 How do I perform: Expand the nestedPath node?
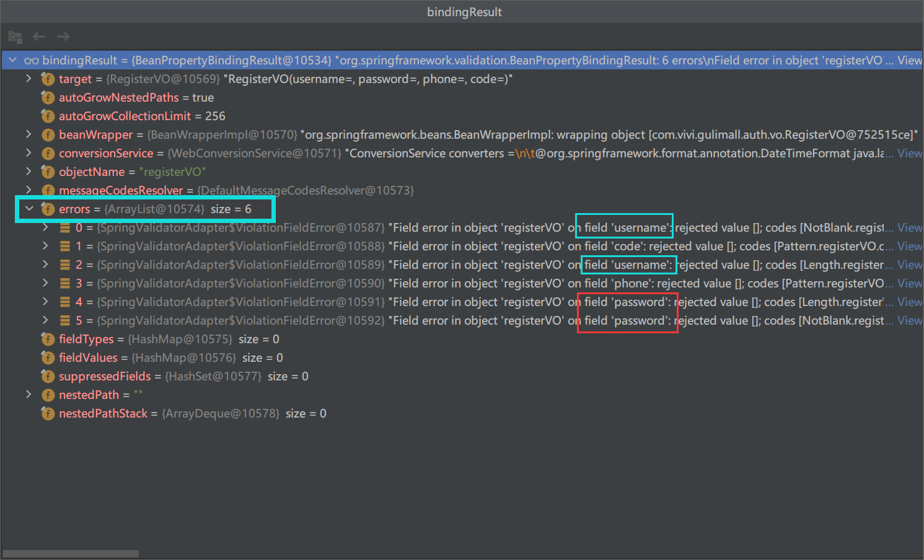point(29,395)
